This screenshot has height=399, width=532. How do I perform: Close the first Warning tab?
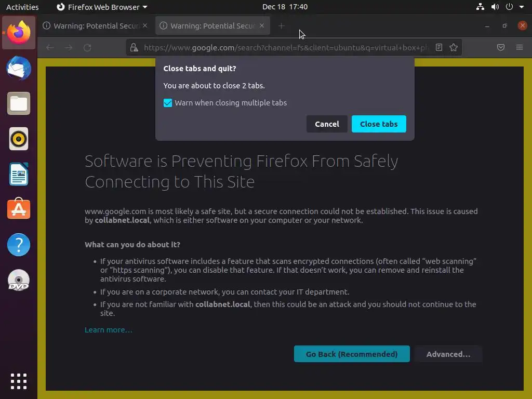point(145,25)
